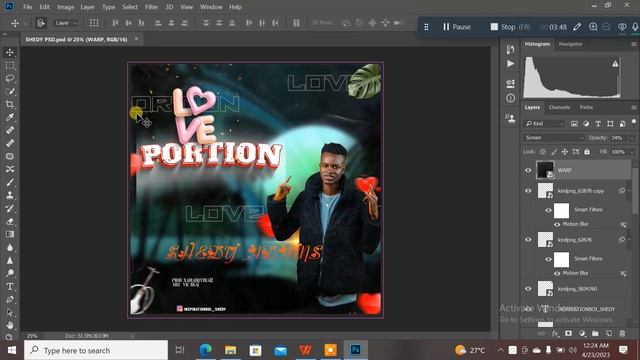Open the Image menu
Image resolution: width=640 pixels, height=360 pixels.
tap(65, 7)
